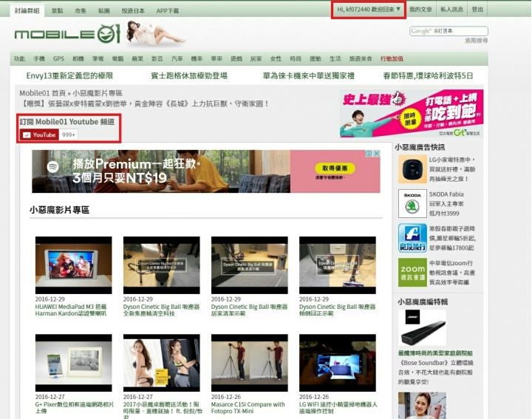Viewport: 532px width, 419px height.
Task: Open the 行動加值 menu item
Action: (392, 58)
